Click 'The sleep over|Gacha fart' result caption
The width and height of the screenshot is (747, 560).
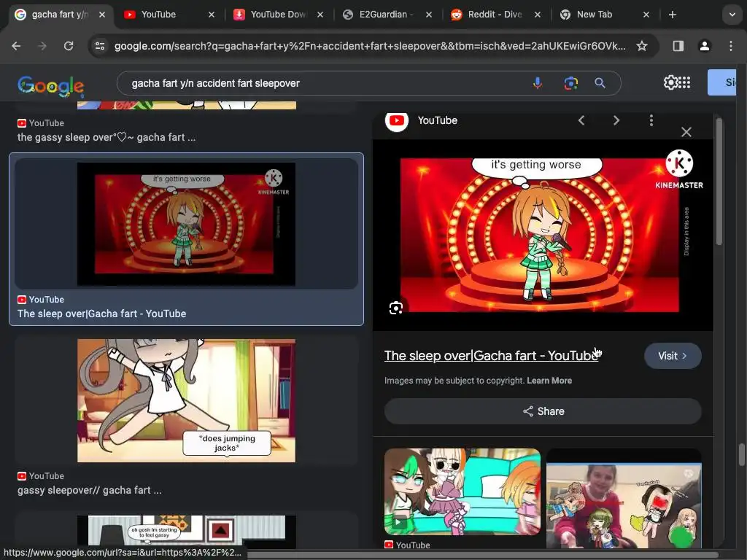(102, 314)
